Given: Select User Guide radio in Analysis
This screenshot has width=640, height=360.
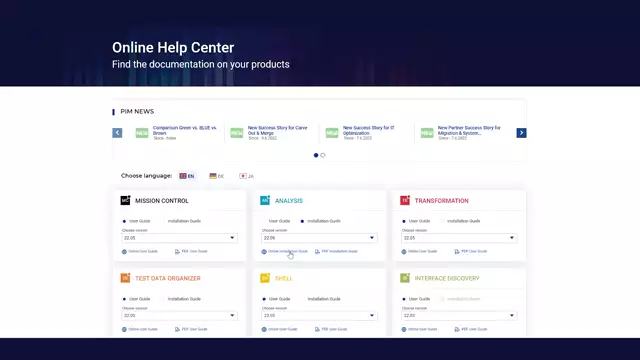Looking at the screenshot, I should (264, 221).
